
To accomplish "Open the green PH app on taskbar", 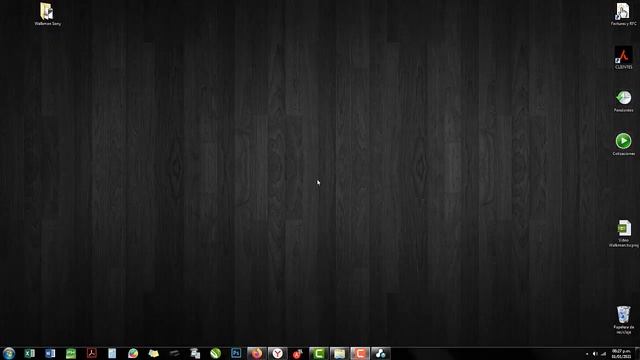I will click(x=71, y=353).
